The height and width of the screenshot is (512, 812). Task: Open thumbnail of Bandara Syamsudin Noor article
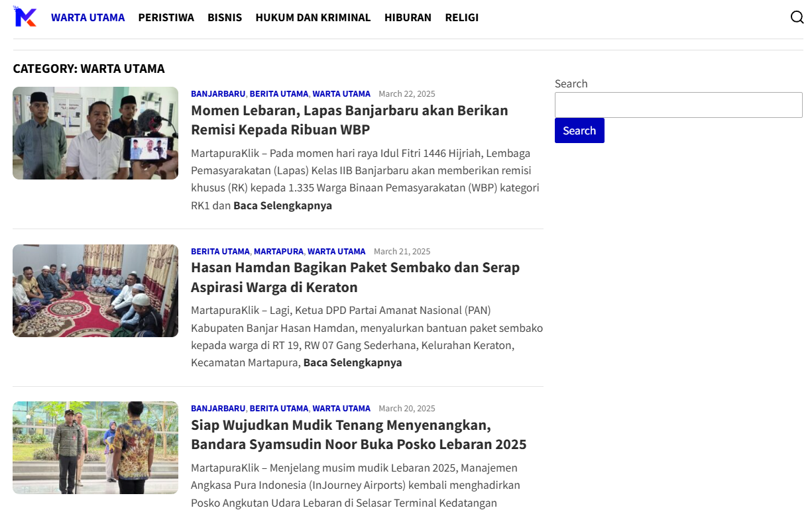[x=95, y=448]
